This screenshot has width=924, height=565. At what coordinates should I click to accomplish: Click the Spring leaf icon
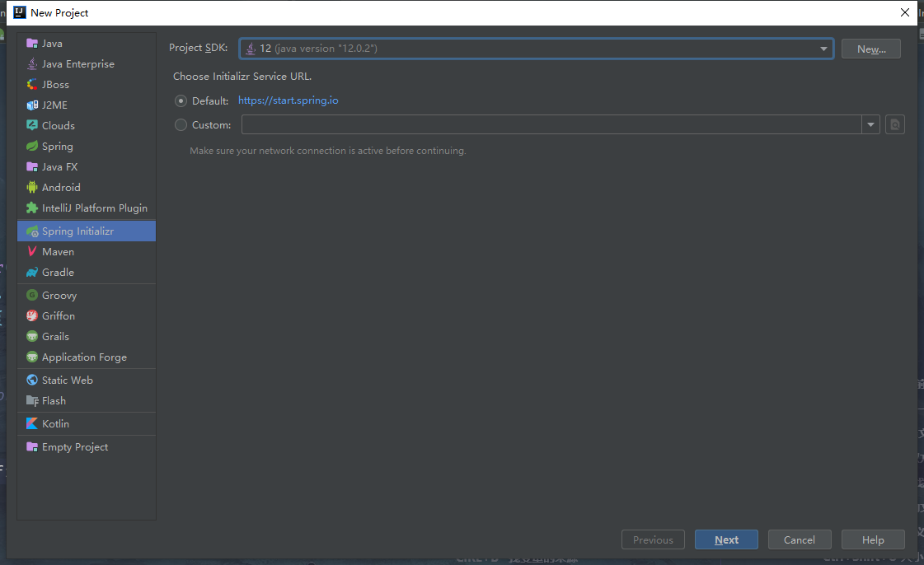coord(32,146)
